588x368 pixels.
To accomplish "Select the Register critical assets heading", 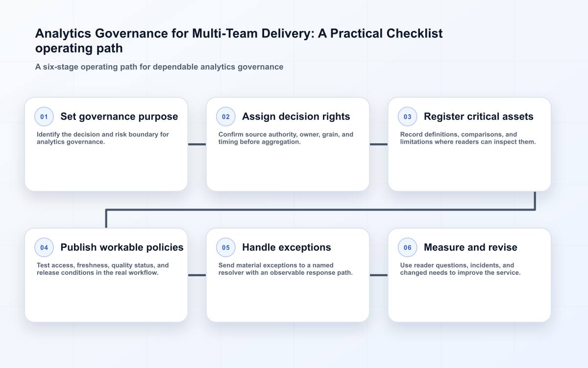I will click(479, 117).
